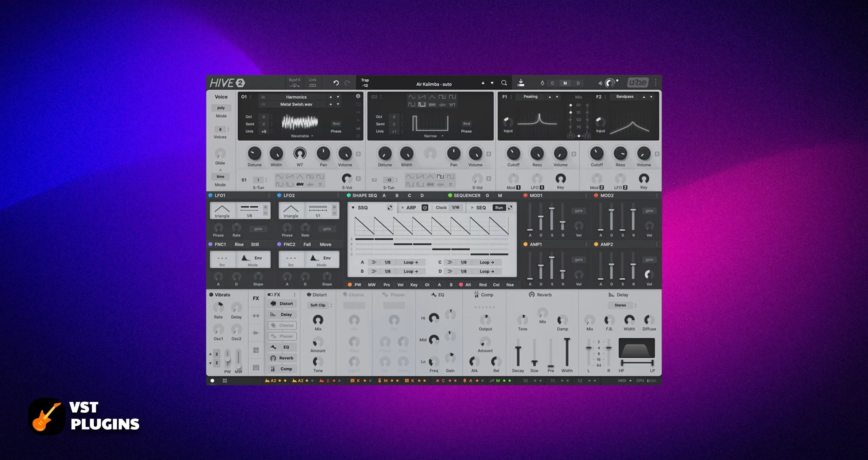868x460 pixels.
Task: Click the save preset download icon
Action: [x=521, y=83]
